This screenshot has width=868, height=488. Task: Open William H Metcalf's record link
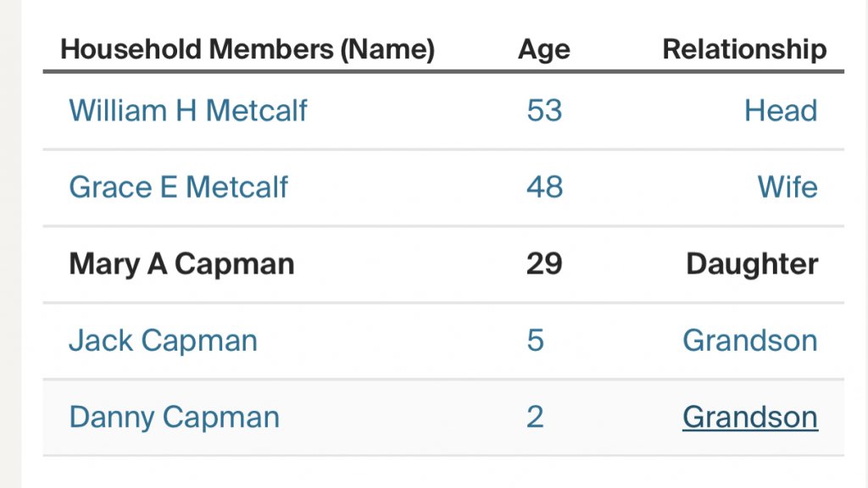coord(187,111)
